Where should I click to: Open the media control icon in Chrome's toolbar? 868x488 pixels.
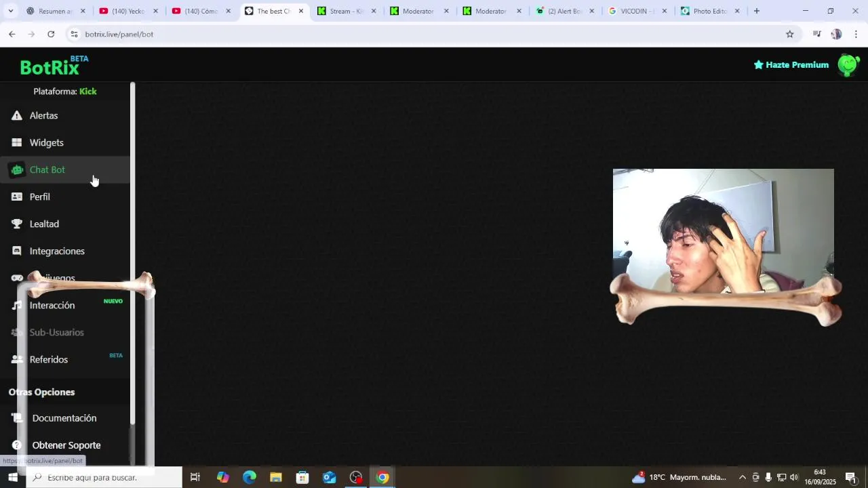coord(816,34)
